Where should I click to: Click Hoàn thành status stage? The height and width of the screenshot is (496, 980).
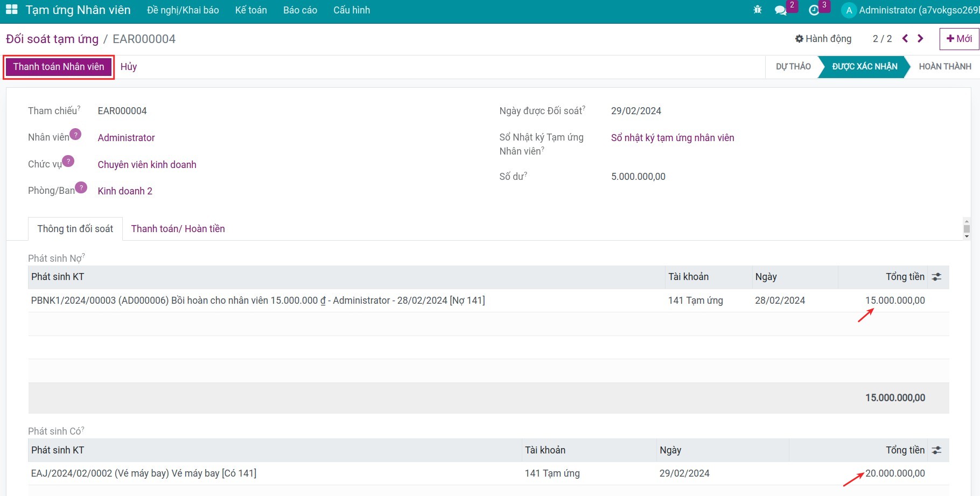click(x=945, y=67)
